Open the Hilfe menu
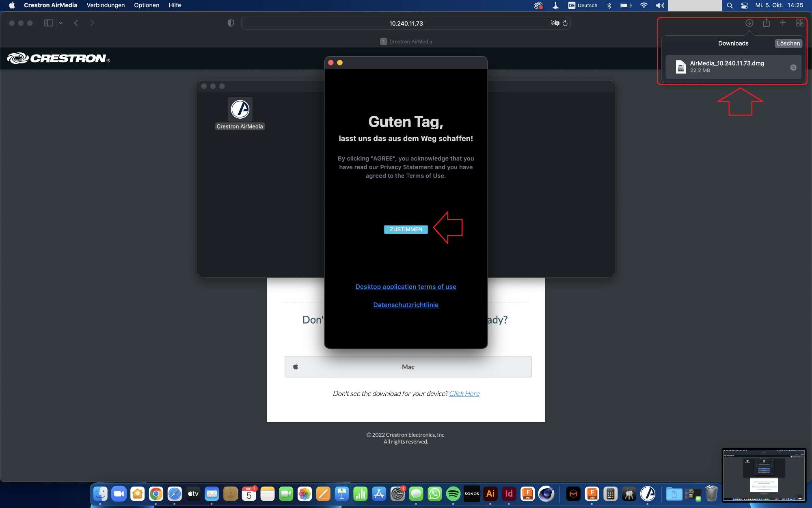 point(175,5)
